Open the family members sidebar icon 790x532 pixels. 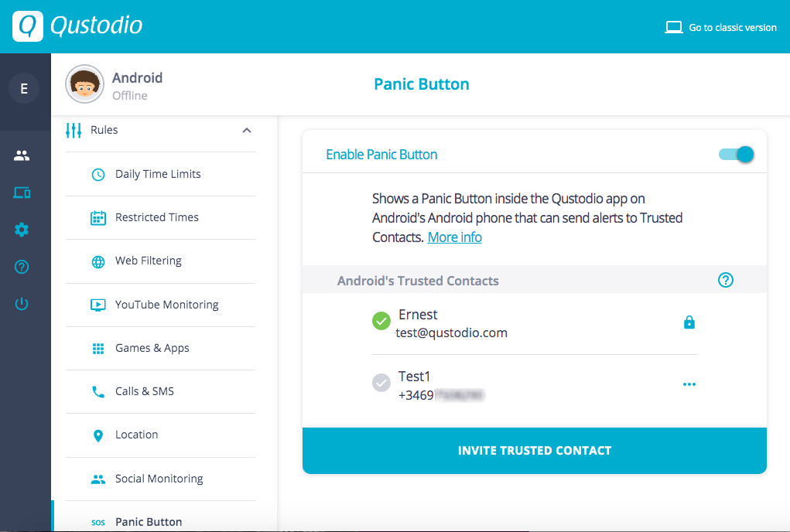coord(22,155)
